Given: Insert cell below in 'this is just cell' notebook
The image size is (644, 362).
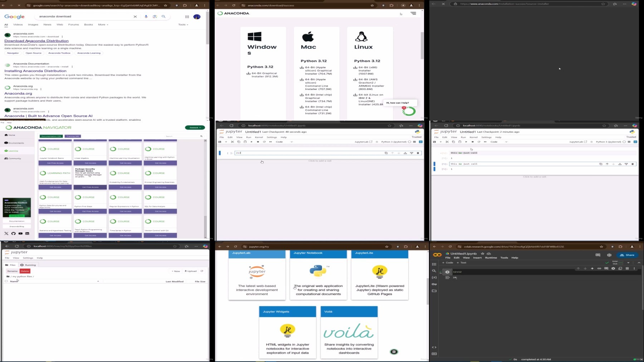Looking at the screenshot, I should click(441, 142).
